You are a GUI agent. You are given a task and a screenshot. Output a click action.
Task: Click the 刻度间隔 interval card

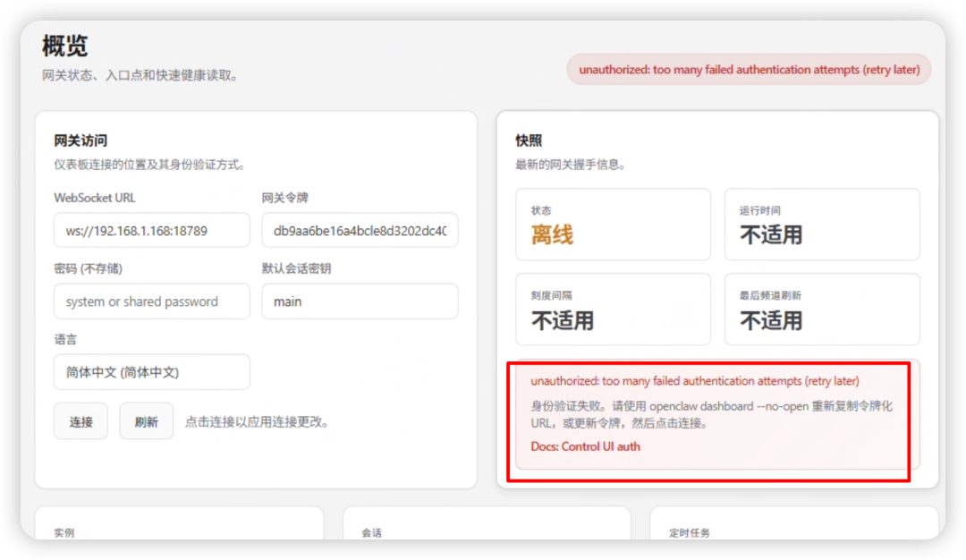[x=613, y=309]
